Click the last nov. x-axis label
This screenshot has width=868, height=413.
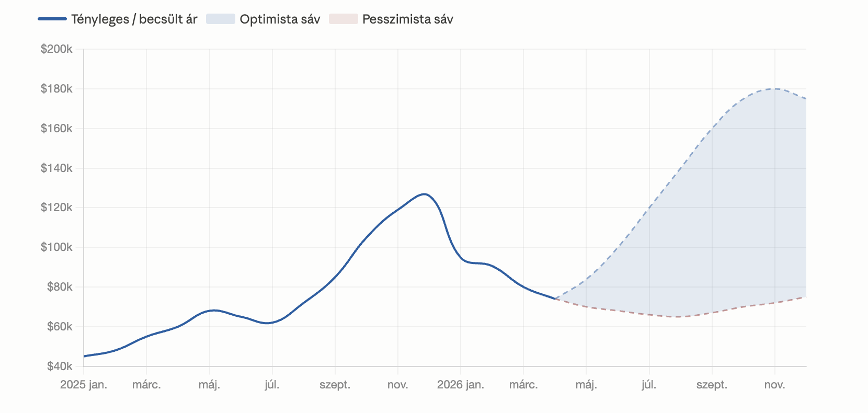tap(774, 385)
